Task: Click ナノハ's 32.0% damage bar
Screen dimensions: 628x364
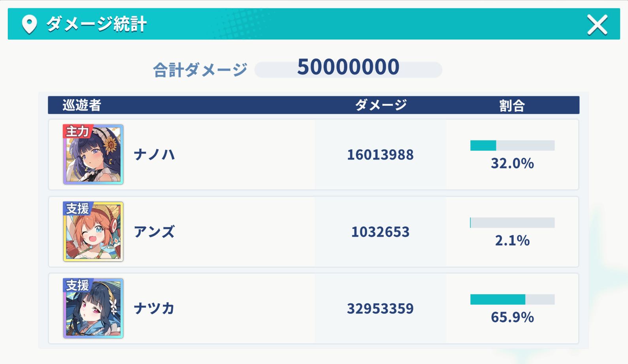Action: 512,146
